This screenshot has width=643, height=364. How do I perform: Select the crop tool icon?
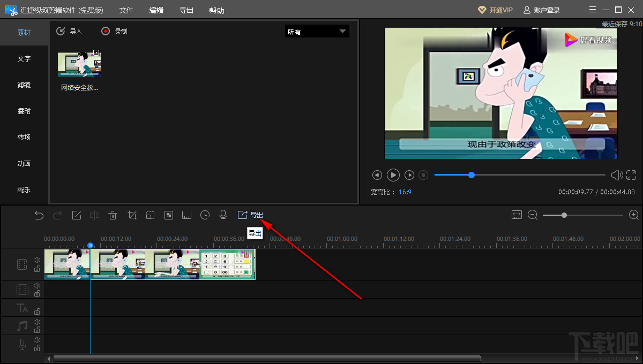[x=132, y=215]
